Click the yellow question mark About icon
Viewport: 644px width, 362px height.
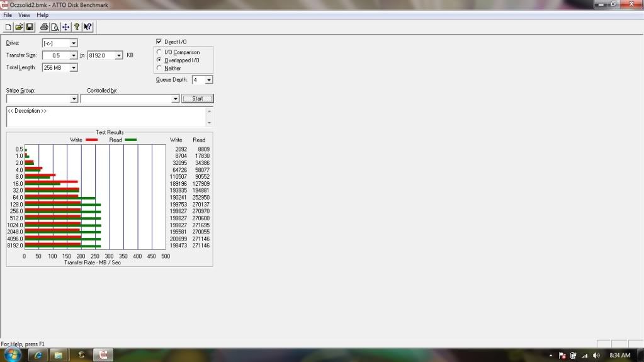76,27
